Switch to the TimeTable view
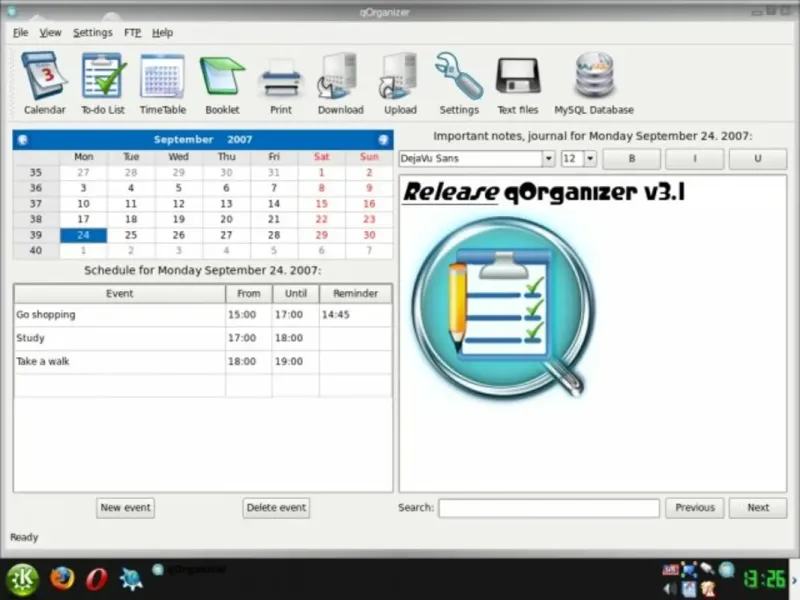This screenshot has width=800, height=600. coord(163,83)
